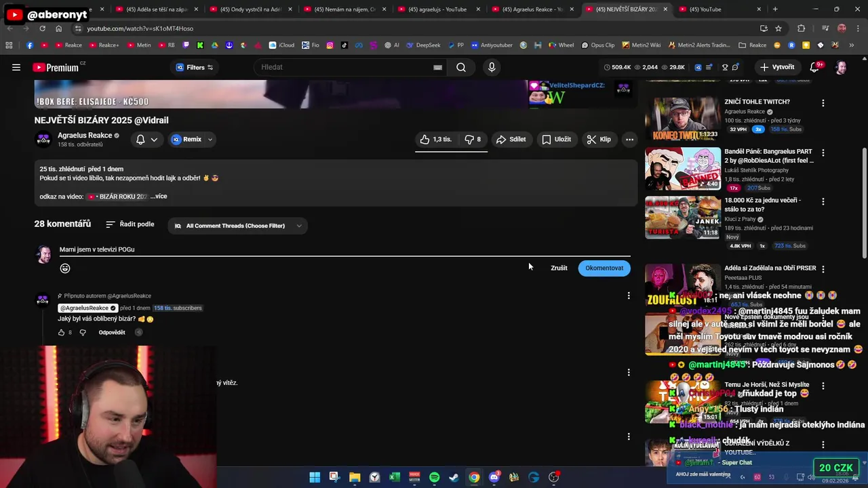Viewport: 868px width, 488px height.
Task: Click the search magnifier button
Action: [x=461, y=67]
